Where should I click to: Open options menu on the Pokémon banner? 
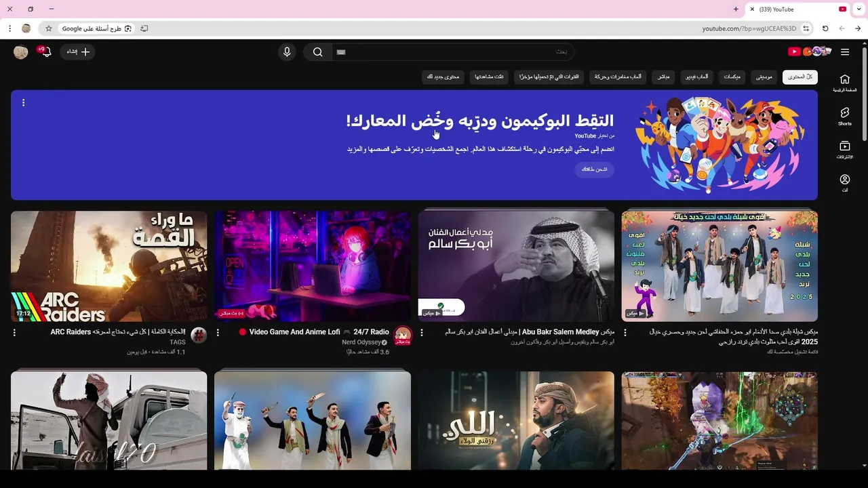click(x=23, y=102)
